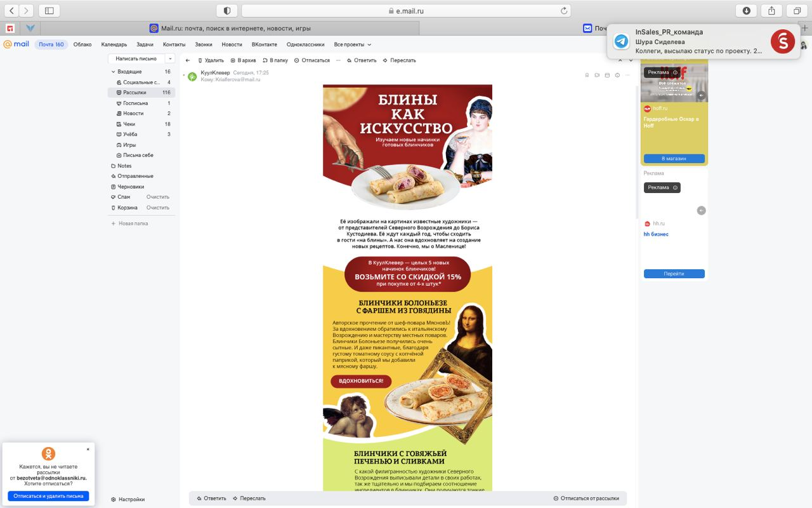Open the Календарь tab in top navigation
The width and height of the screenshot is (812, 508).
[114, 44]
